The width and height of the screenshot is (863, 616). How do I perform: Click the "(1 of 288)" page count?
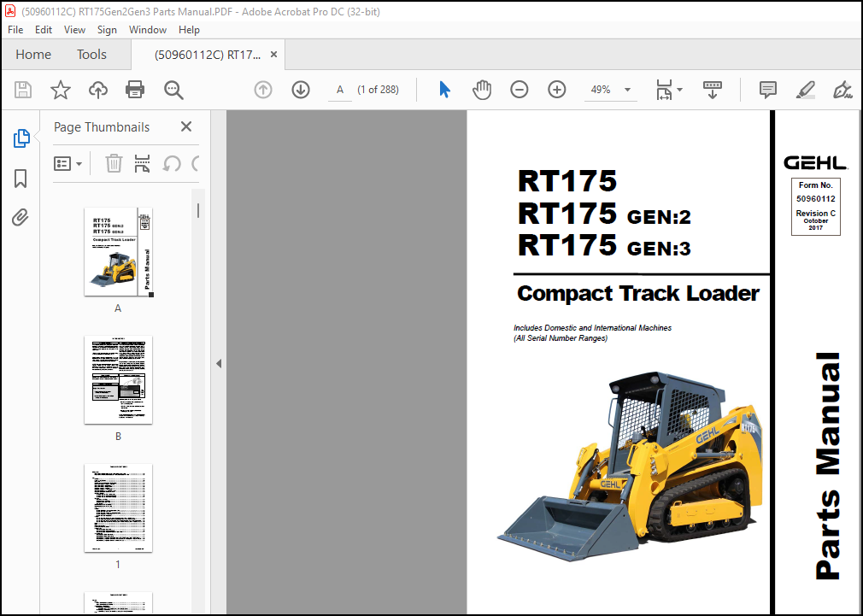click(x=379, y=90)
